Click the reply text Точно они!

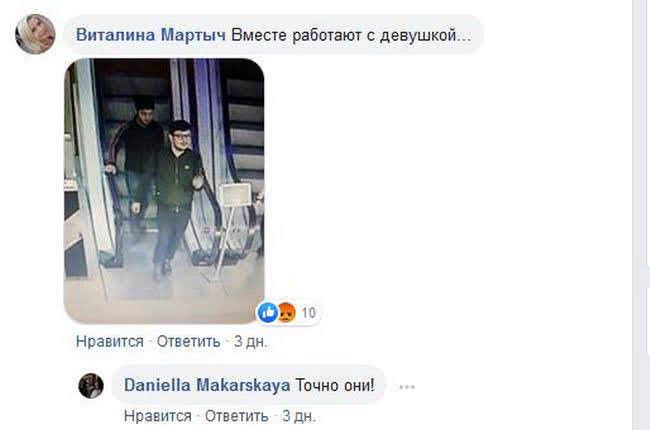tap(335, 385)
